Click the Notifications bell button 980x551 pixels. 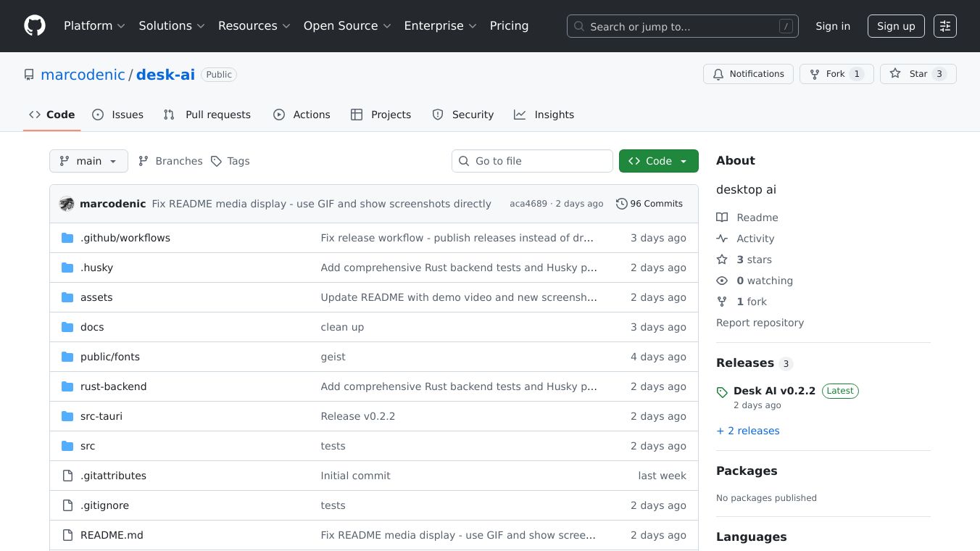pyautogui.click(x=748, y=74)
